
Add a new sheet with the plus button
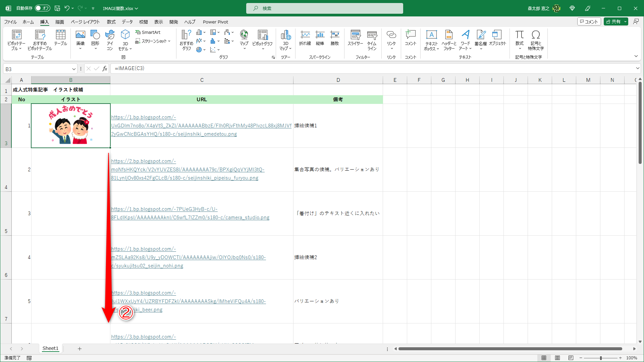[x=79, y=349]
